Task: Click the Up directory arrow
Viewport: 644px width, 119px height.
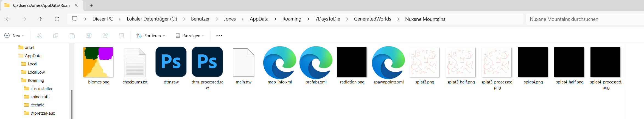Action: tap(40, 19)
